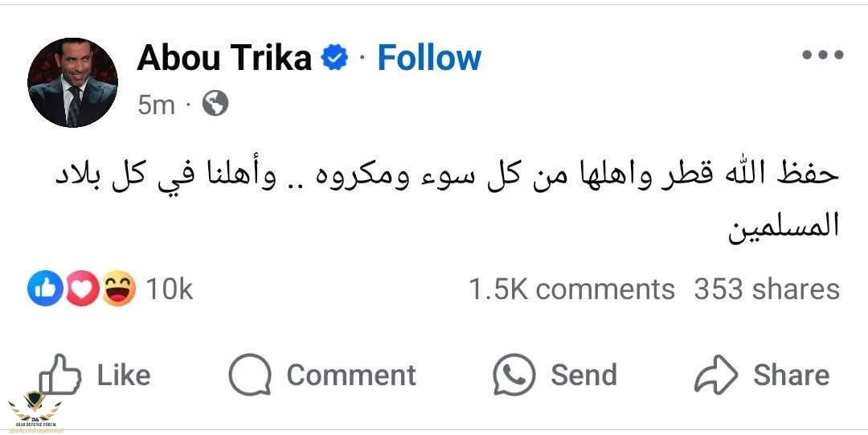
Task: Click the 5m post timestamp
Action: point(156,105)
